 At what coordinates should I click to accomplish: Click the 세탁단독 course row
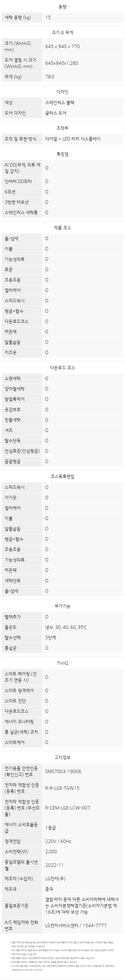tap(63, 580)
